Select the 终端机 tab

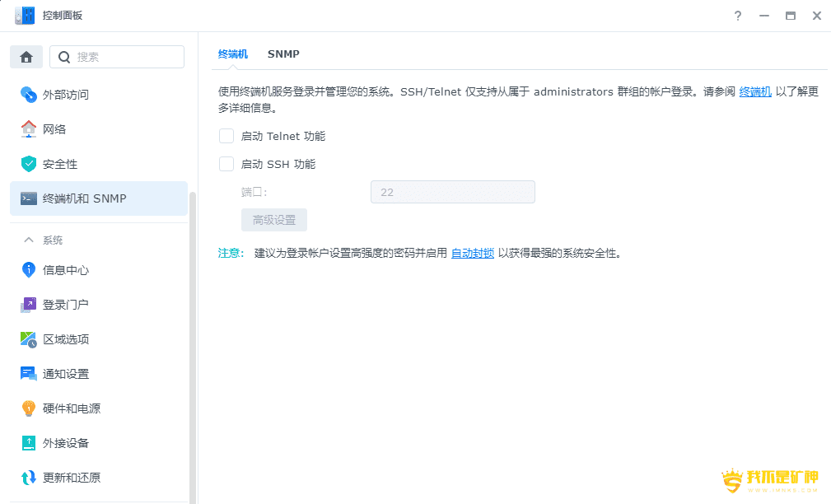click(x=233, y=54)
